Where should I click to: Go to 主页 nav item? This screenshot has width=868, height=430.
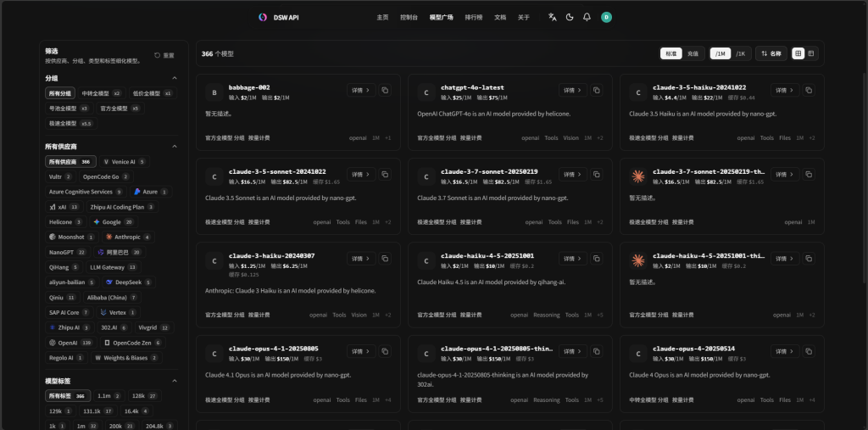tap(382, 17)
